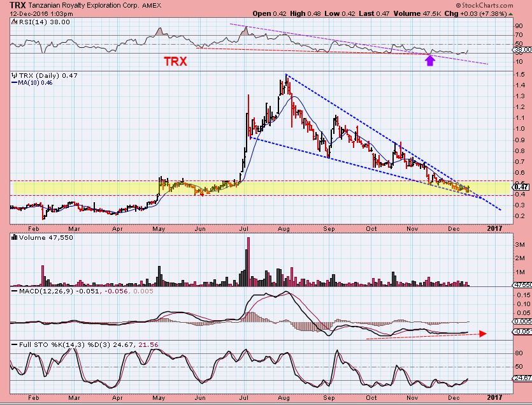Click the 0.005 histogram tag on MACD axis
The image size is (532, 405).
coord(523,321)
